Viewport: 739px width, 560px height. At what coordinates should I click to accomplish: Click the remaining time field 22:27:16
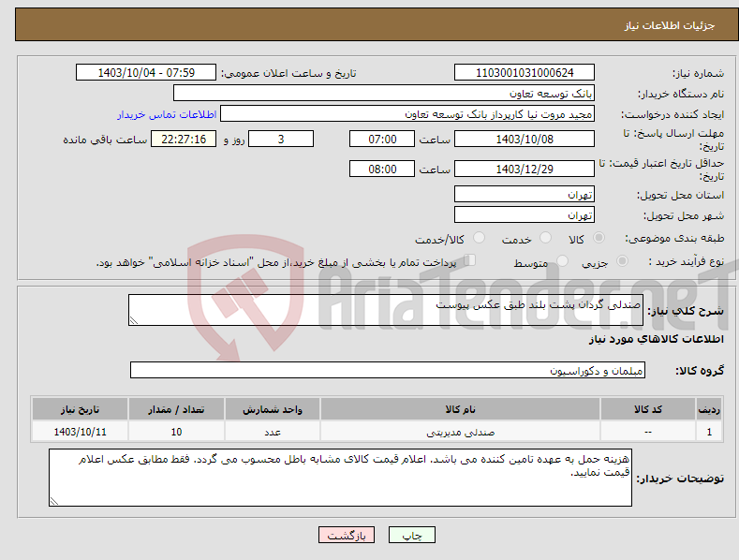click(184, 139)
